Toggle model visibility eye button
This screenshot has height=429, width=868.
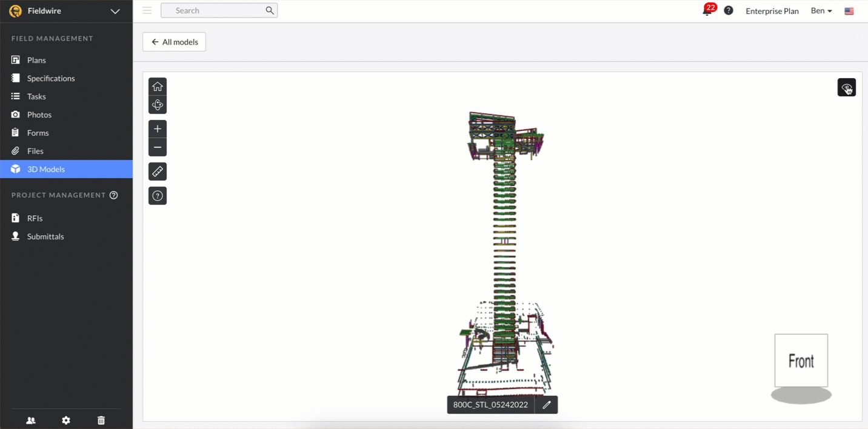(846, 87)
